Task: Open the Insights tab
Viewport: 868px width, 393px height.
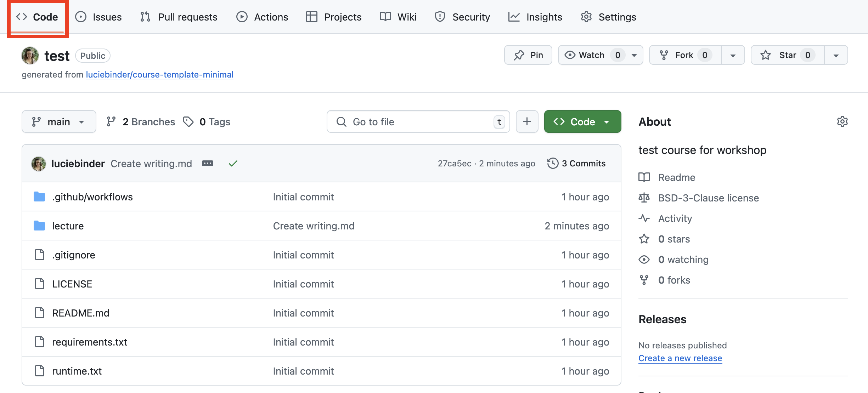Action: pos(535,17)
